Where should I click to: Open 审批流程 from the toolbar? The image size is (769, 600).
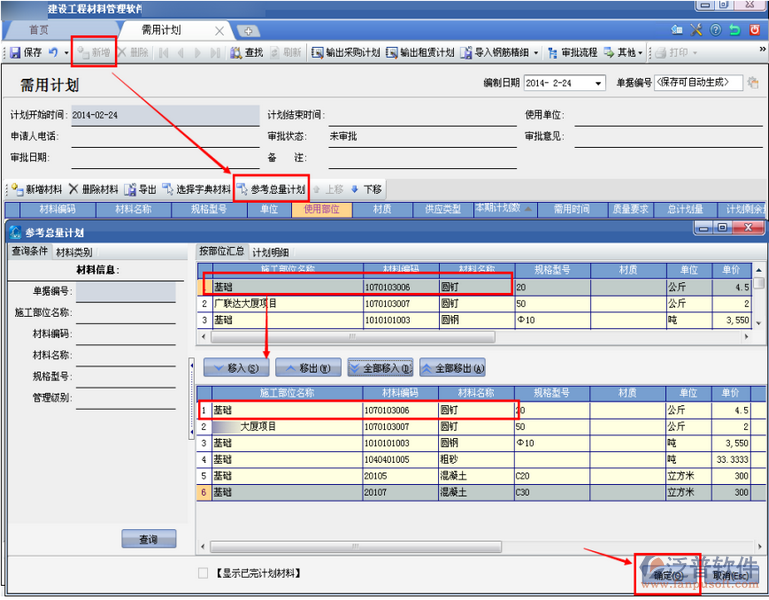click(x=573, y=52)
